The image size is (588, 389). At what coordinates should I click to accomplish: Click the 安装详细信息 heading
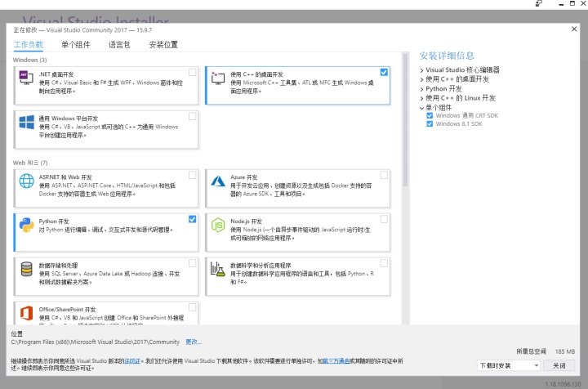tap(447, 56)
